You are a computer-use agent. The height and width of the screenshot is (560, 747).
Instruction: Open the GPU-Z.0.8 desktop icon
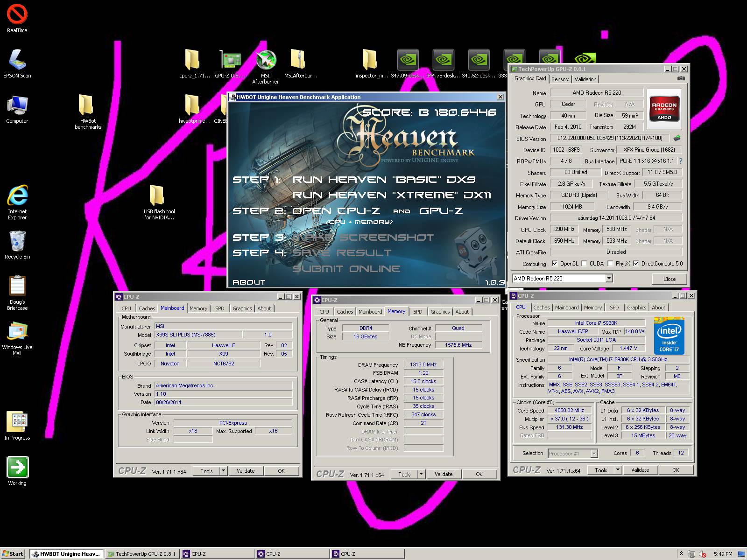[230, 64]
